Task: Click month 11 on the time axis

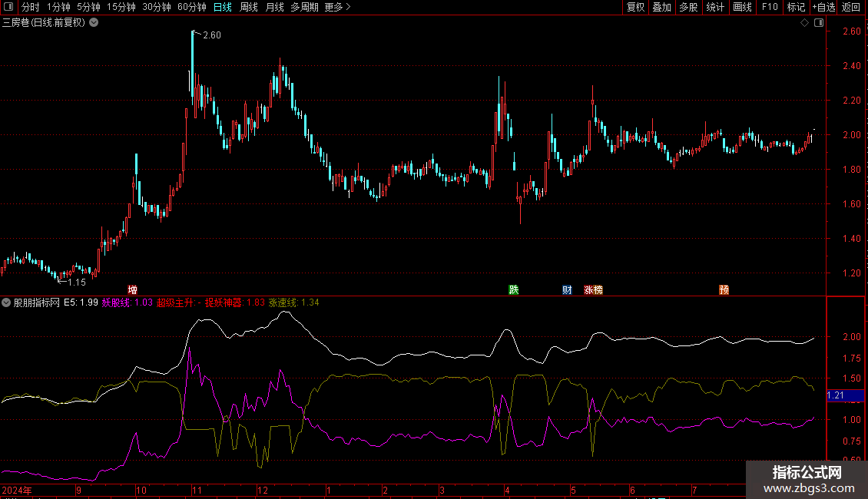Action: [197, 490]
